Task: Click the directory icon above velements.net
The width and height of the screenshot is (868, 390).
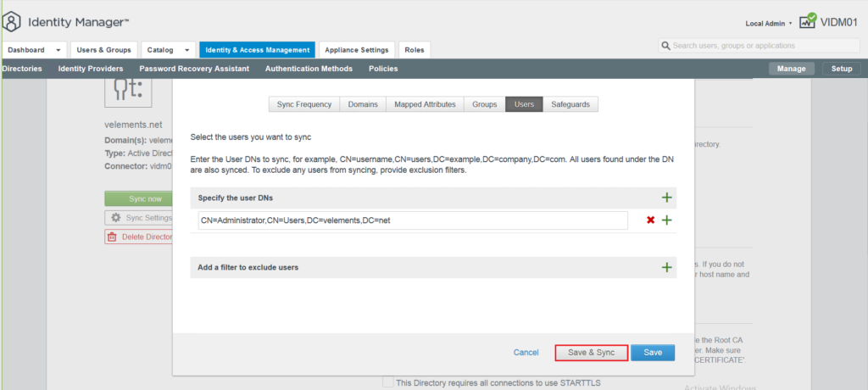Action: pos(128,92)
